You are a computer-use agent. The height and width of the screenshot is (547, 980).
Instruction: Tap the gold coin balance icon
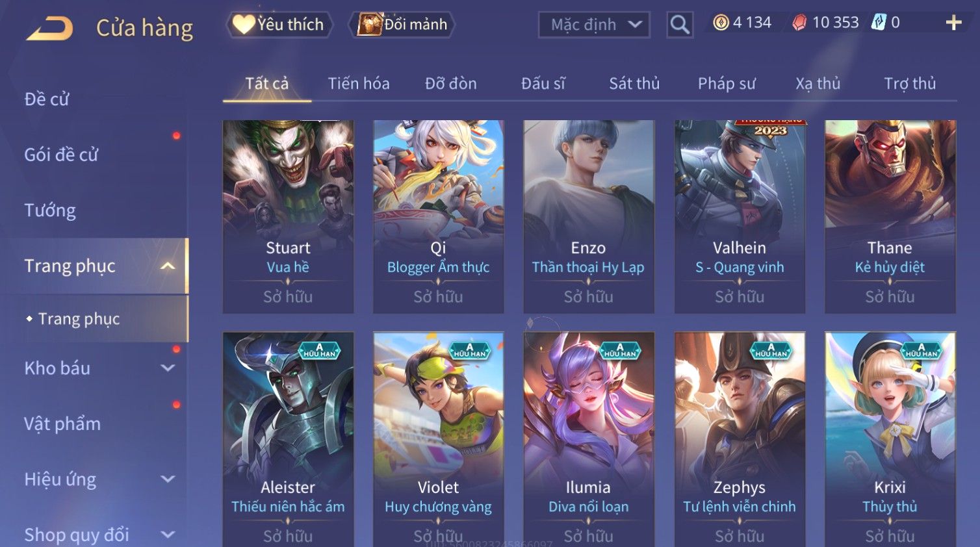[x=721, y=23]
